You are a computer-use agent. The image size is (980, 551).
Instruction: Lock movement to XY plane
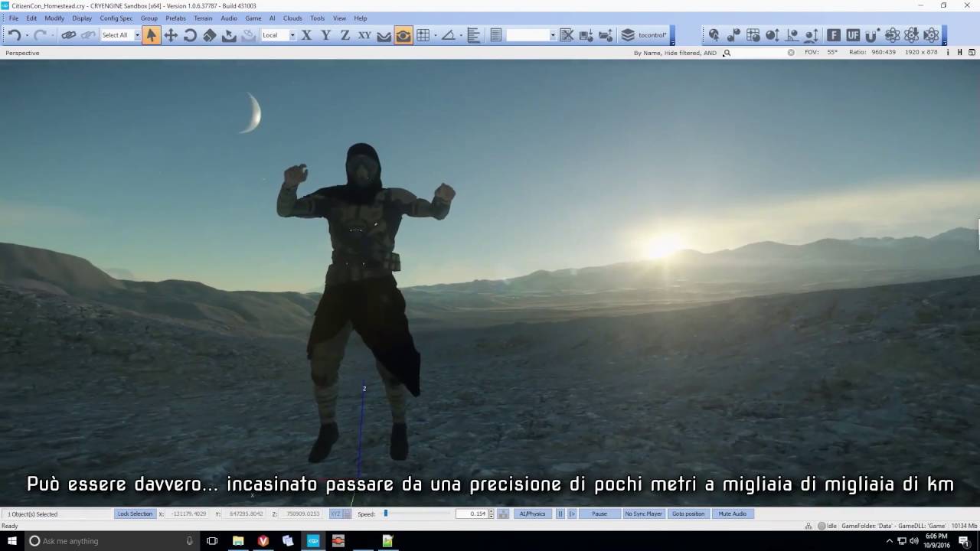point(364,35)
